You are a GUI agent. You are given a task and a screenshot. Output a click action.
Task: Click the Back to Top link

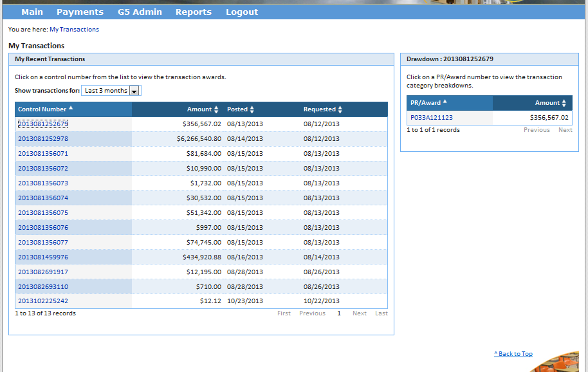pos(513,354)
